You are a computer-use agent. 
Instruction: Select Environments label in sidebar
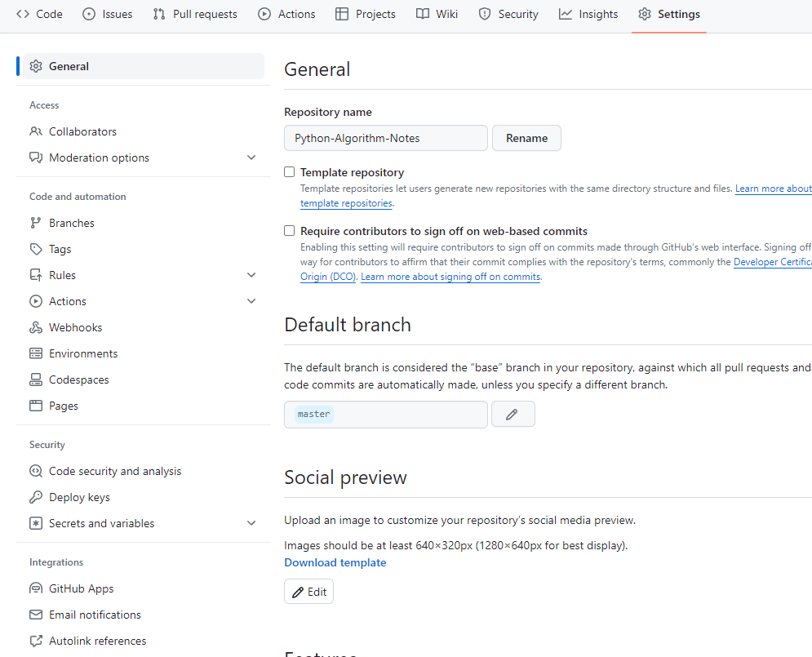pos(83,353)
